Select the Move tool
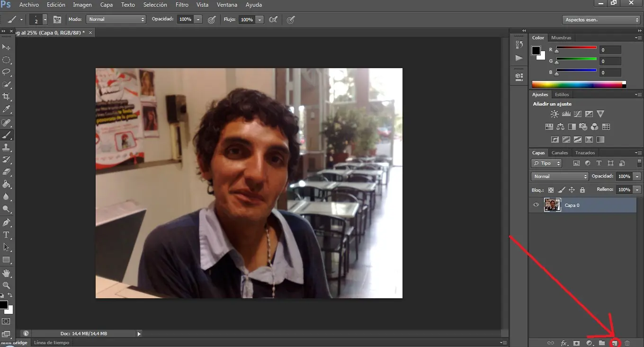The height and width of the screenshot is (347, 644). 7,47
